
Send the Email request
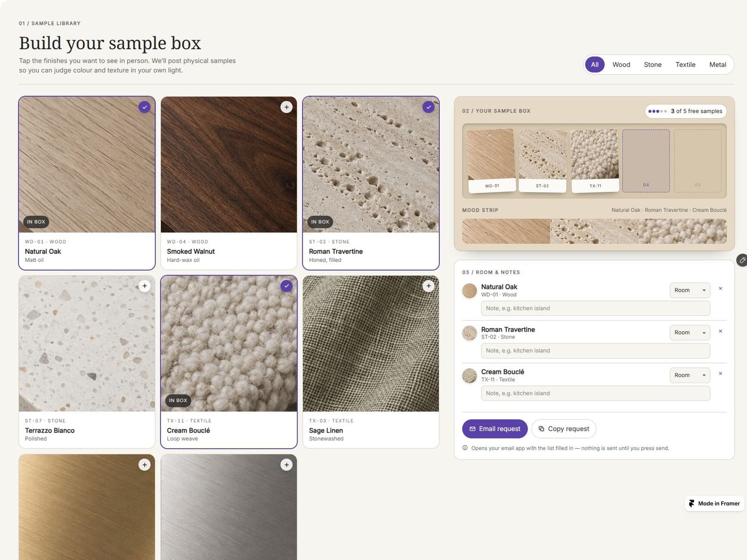point(495,429)
